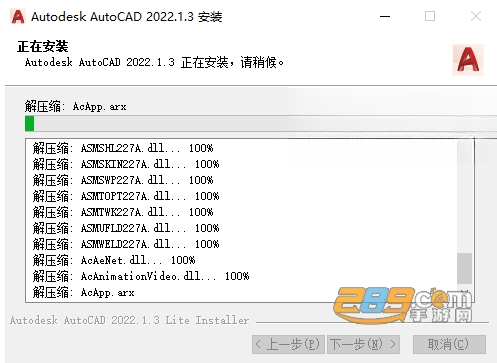Click the 下一步(N) next button
The image size is (497, 363).
click(363, 344)
